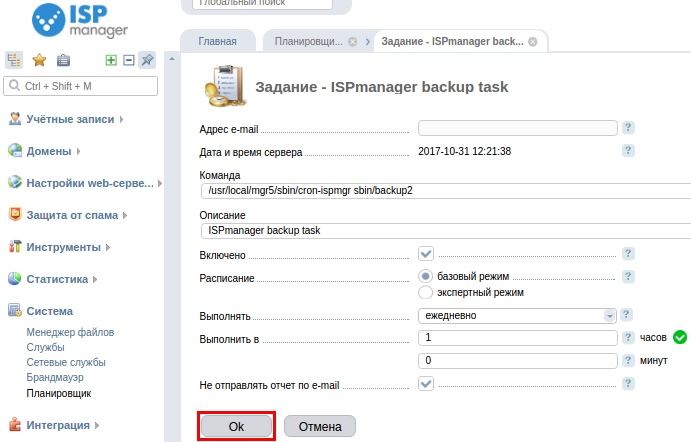
Task: Collapse all menu sections with minus icon
Action: (129, 60)
